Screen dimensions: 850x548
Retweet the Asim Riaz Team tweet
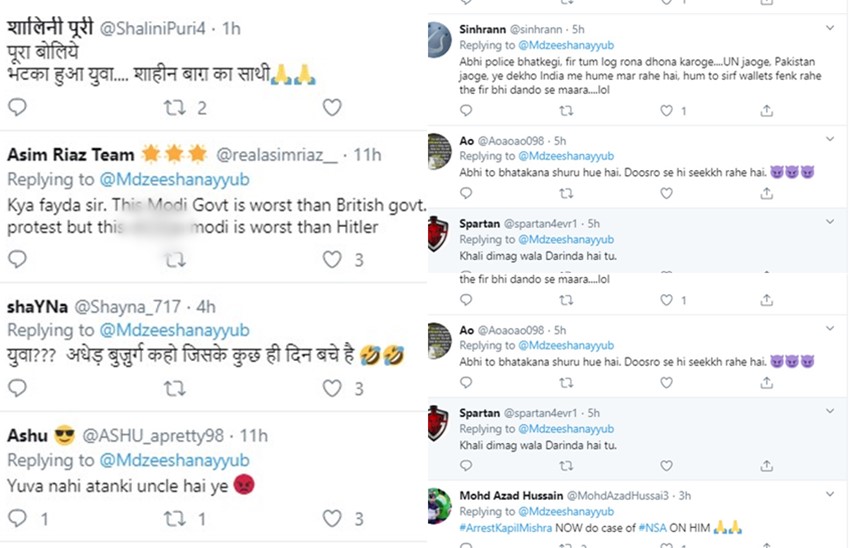click(x=176, y=259)
